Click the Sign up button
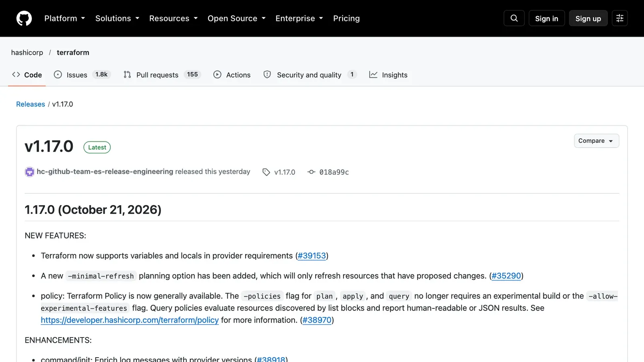Screen dimensions: 644x362 tap(588, 19)
